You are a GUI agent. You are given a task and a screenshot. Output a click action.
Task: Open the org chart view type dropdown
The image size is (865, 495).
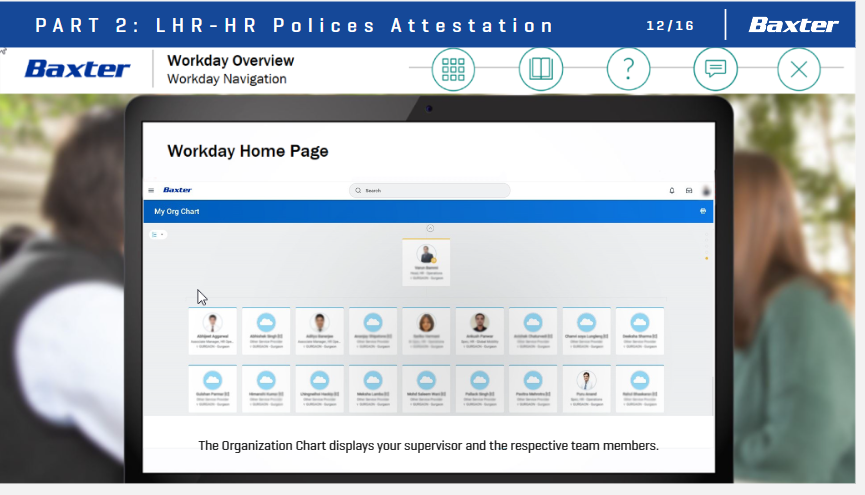coord(158,235)
